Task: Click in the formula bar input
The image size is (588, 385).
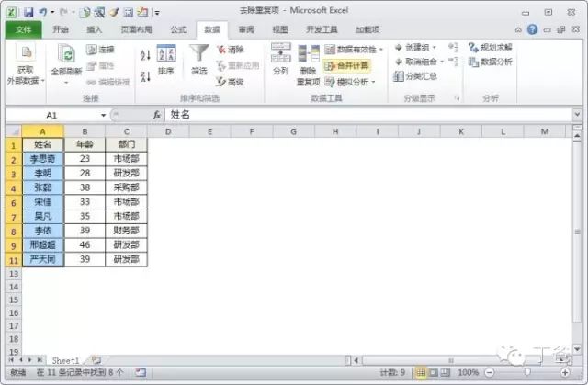Action: pos(369,115)
